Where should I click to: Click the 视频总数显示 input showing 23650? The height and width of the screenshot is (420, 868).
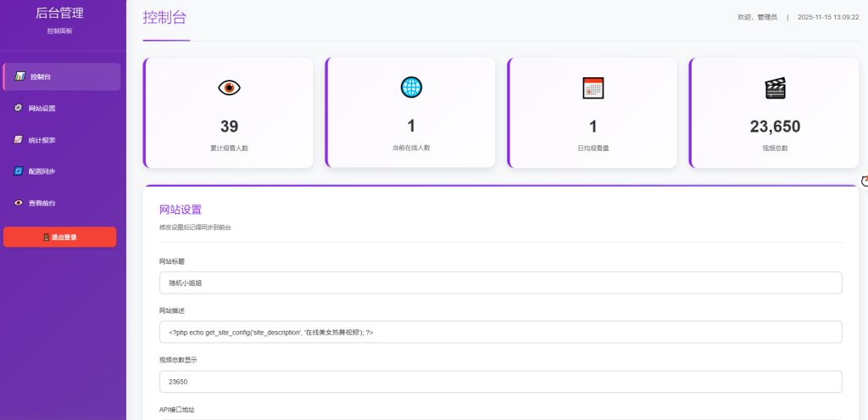coord(500,382)
